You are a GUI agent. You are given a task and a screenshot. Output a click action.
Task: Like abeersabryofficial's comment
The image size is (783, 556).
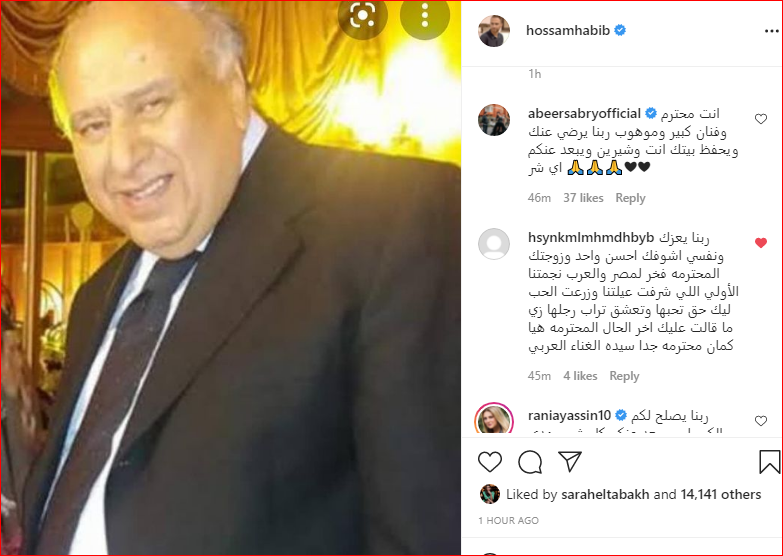pos(761,119)
